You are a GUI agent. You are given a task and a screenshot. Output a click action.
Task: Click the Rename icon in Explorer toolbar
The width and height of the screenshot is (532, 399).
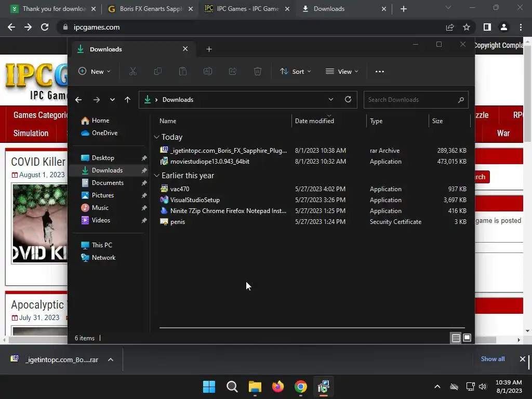[x=208, y=71]
